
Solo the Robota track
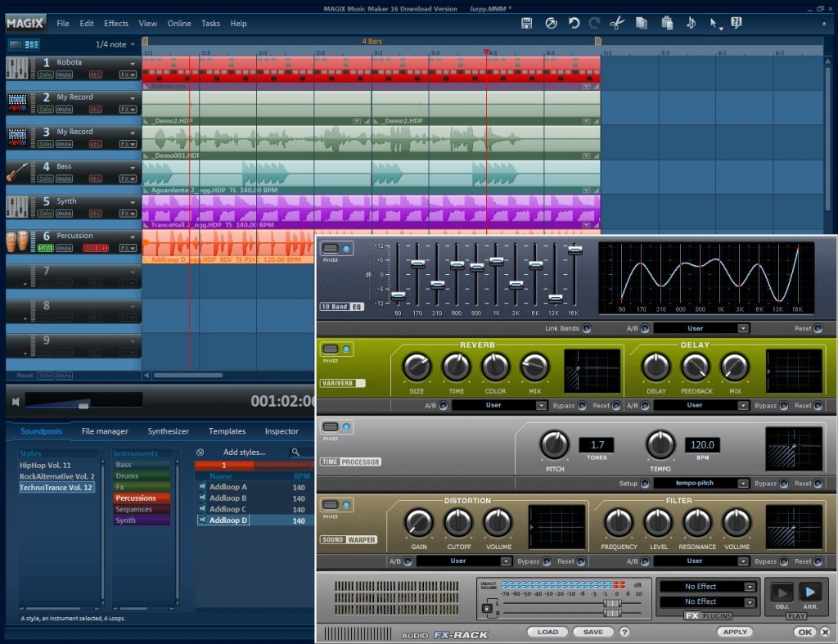[x=46, y=74]
